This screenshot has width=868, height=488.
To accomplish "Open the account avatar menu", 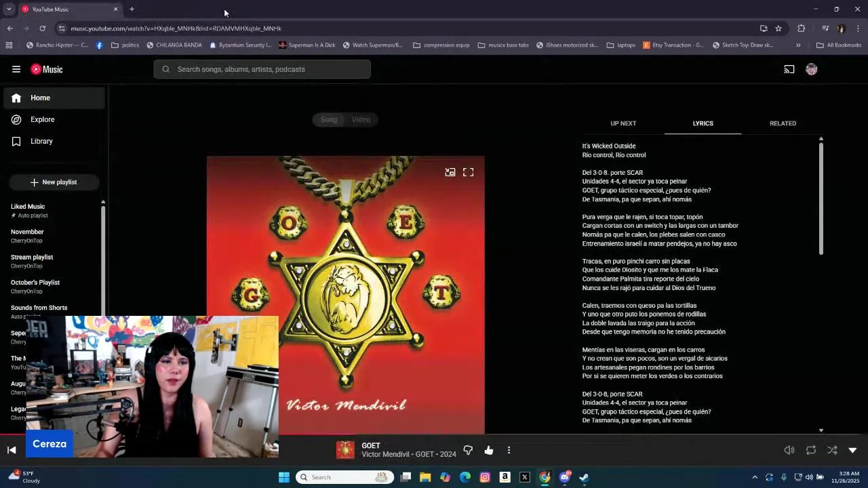I will click(812, 69).
